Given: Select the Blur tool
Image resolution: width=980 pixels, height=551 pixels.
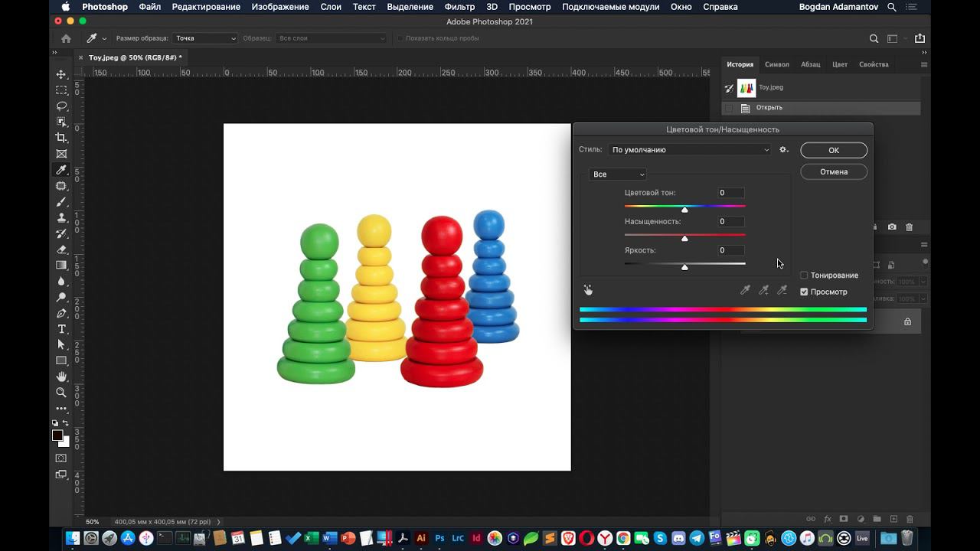Looking at the screenshot, I should [61, 282].
